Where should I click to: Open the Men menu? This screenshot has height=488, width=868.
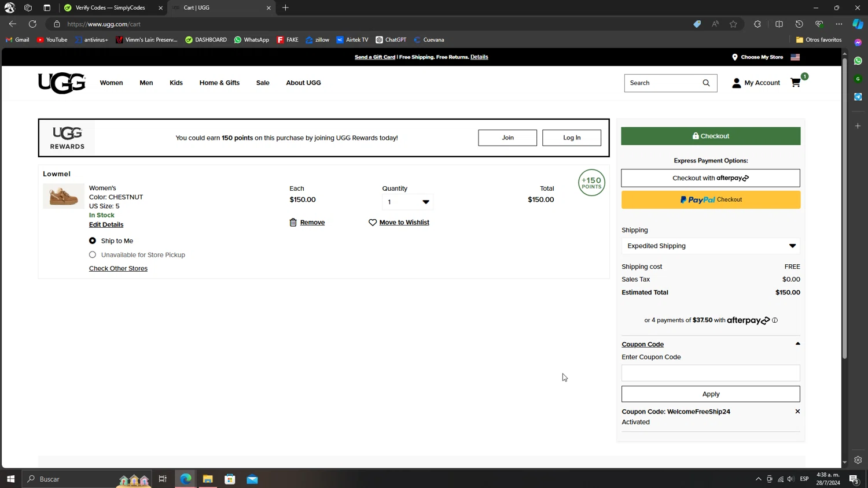tap(146, 83)
